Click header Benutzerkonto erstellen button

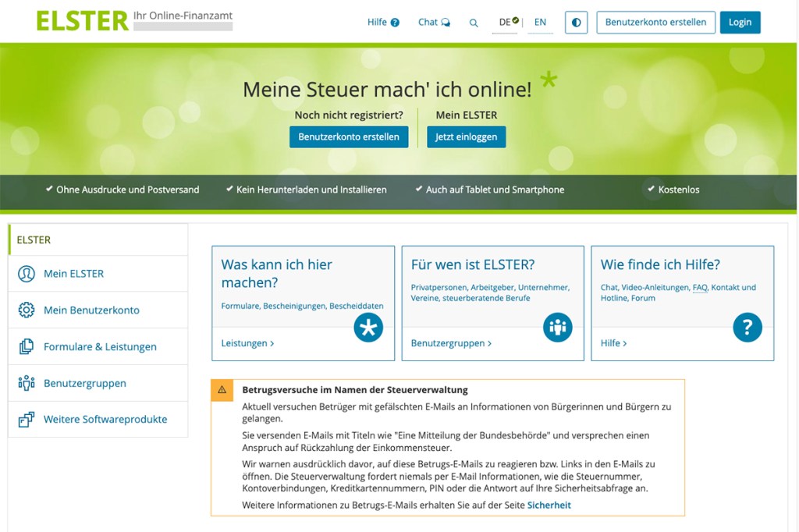click(x=655, y=23)
